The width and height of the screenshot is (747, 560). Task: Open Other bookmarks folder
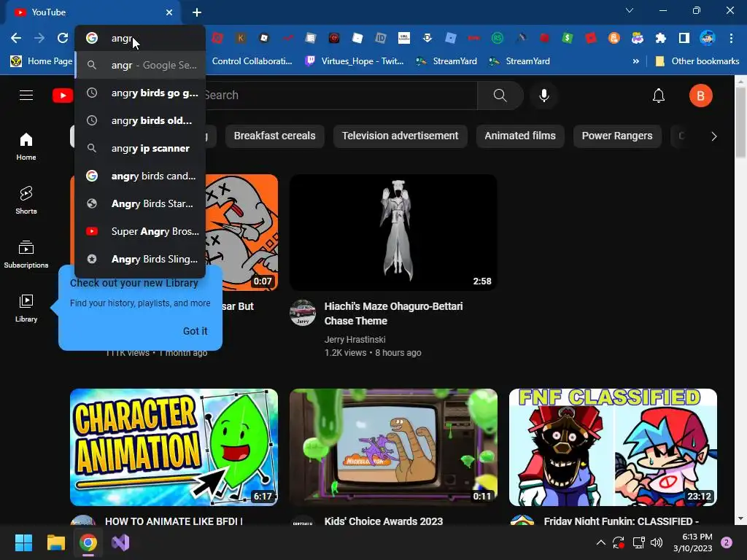(x=697, y=61)
